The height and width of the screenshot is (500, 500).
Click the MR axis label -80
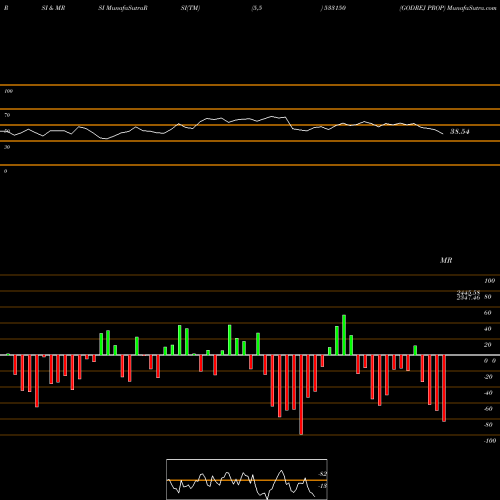click(488, 425)
